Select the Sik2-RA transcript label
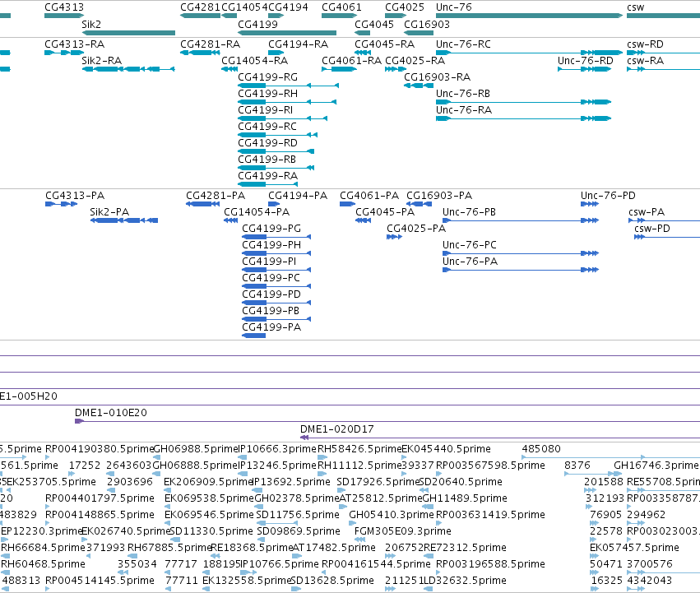 102,60
